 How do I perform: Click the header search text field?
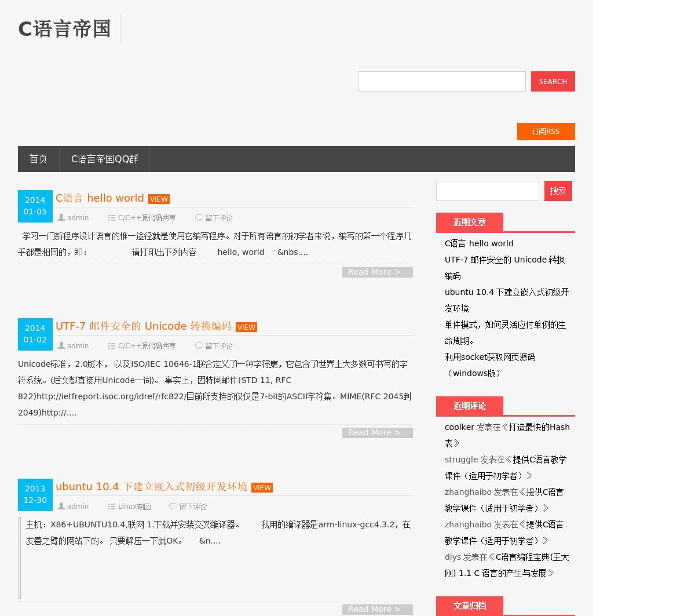(x=441, y=81)
